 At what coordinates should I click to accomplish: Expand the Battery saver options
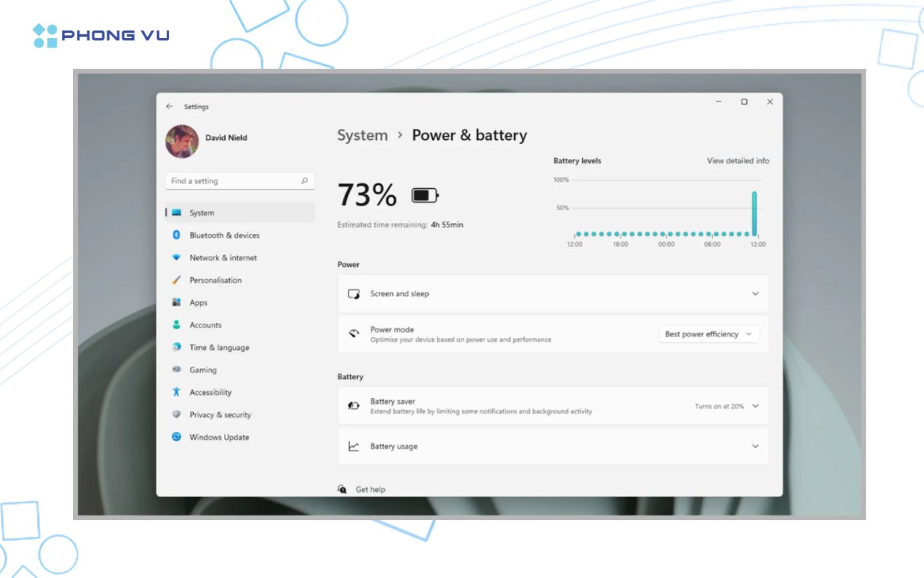(755, 407)
